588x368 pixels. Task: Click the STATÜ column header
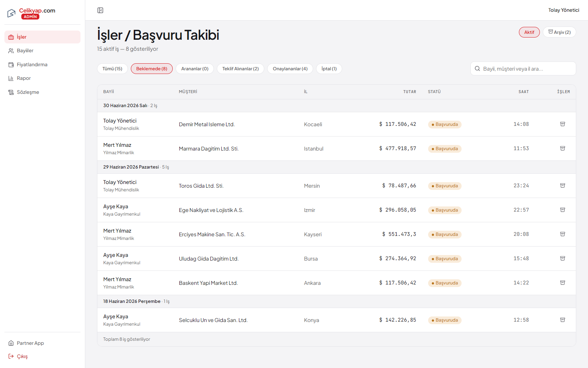tap(434, 92)
